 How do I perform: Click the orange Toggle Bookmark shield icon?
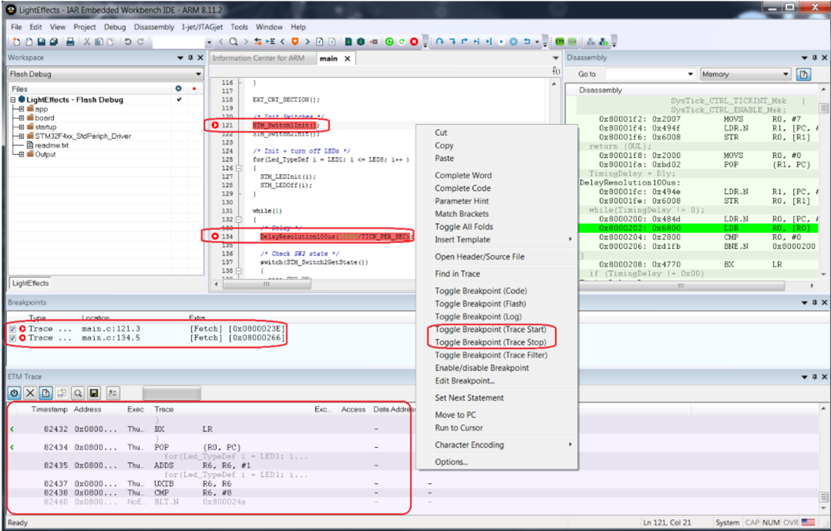tap(295, 42)
